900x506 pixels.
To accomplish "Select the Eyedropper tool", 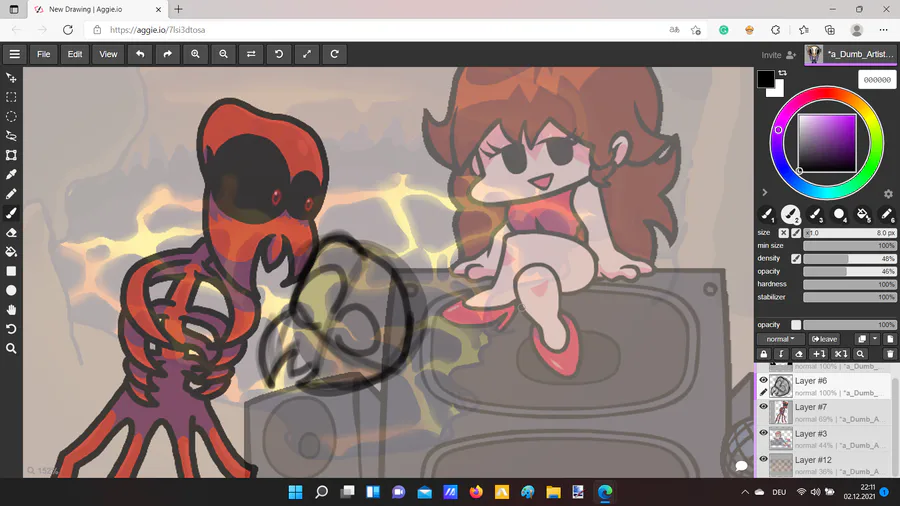I will (x=11, y=174).
